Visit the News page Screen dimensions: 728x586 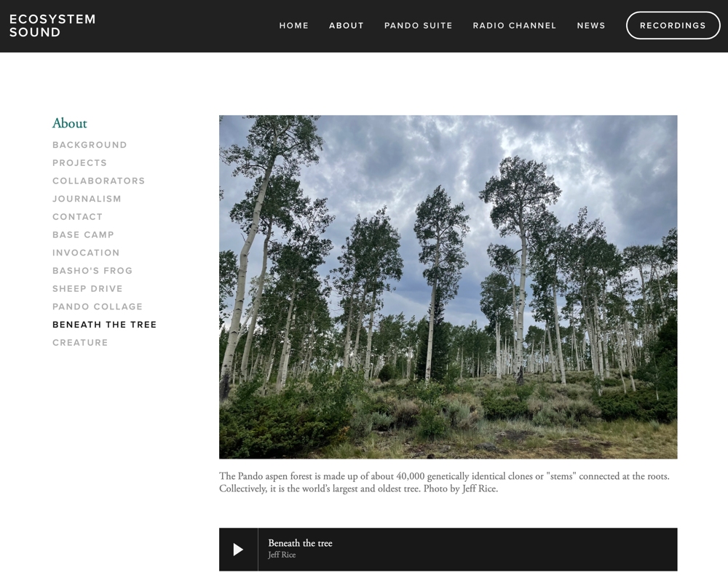pos(591,25)
